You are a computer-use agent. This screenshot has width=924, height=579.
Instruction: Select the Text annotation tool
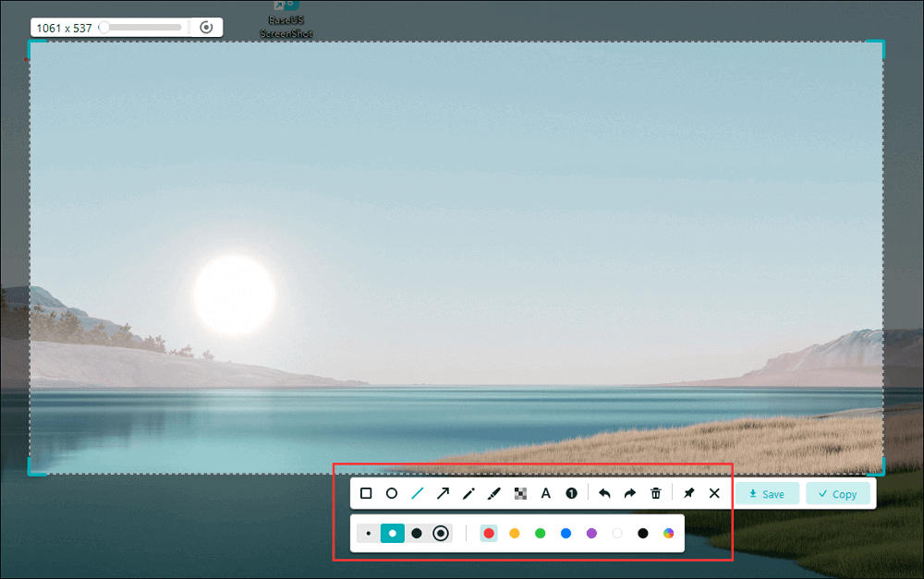click(545, 493)
